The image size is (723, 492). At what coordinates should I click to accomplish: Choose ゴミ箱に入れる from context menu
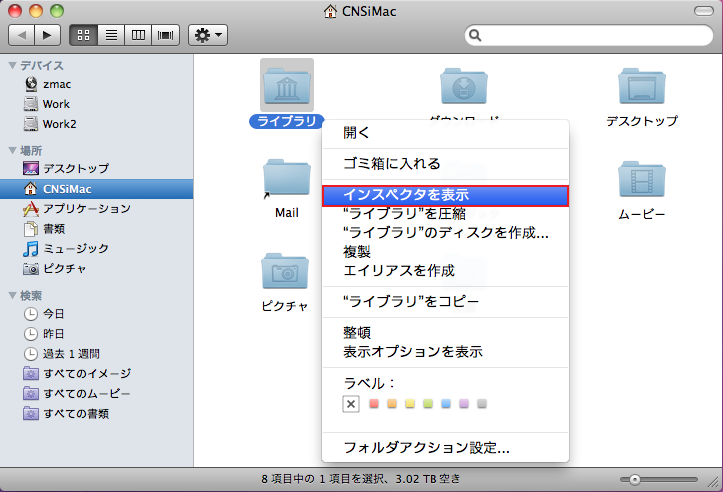tap(391, 163)
